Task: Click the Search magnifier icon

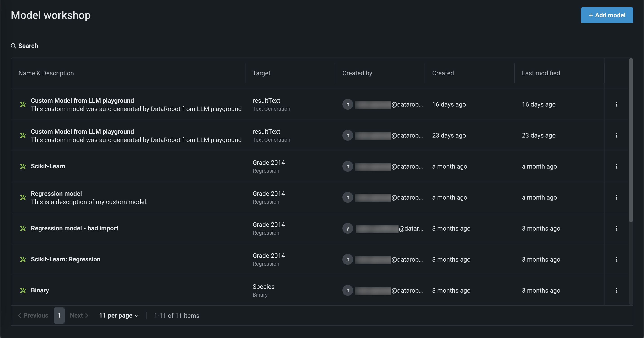Action: click(13, 46)
